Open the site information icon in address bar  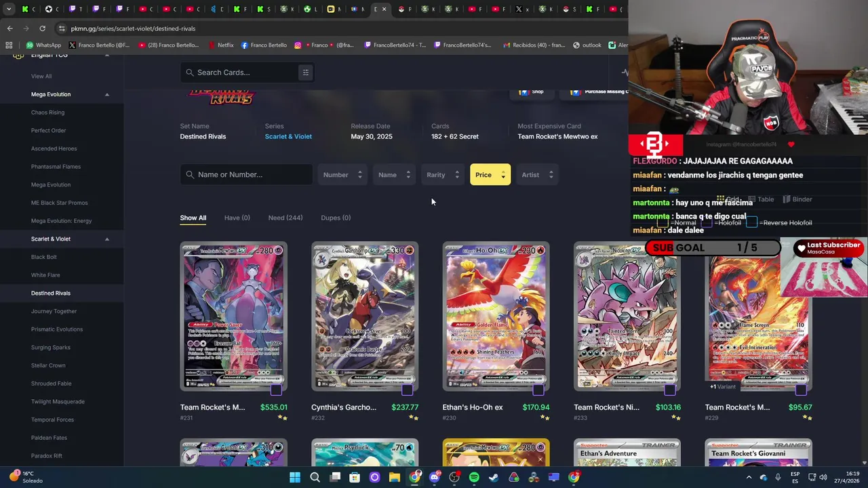point(62,28)
